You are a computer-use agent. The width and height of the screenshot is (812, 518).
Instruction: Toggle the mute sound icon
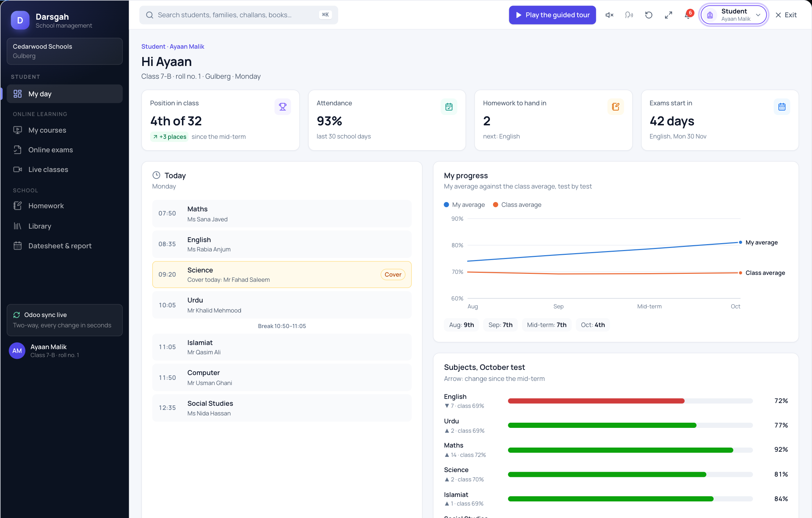(x=609, y=15)
